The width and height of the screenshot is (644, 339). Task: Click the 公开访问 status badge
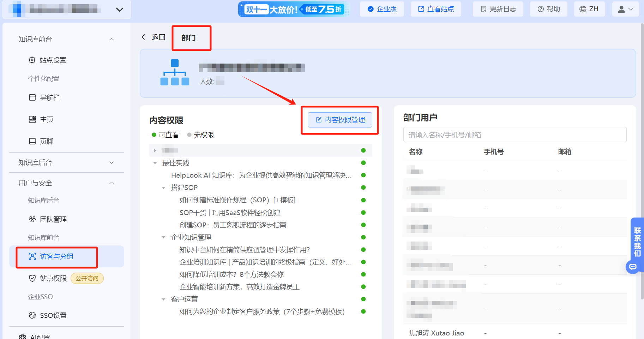[87, 278]
